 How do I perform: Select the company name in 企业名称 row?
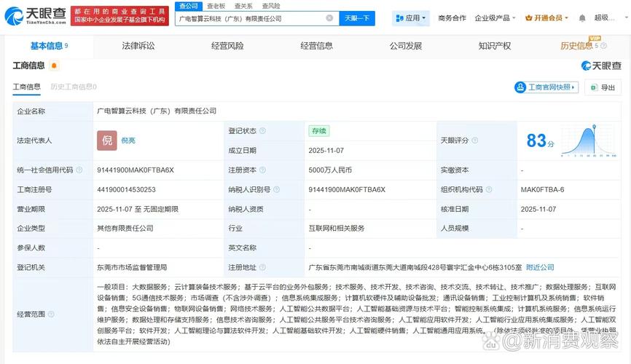(x=157, y=111)
